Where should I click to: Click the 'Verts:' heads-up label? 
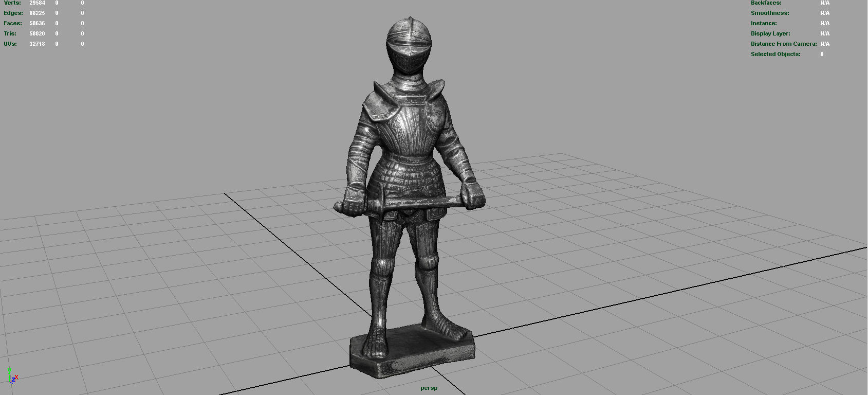pos(12,3)
